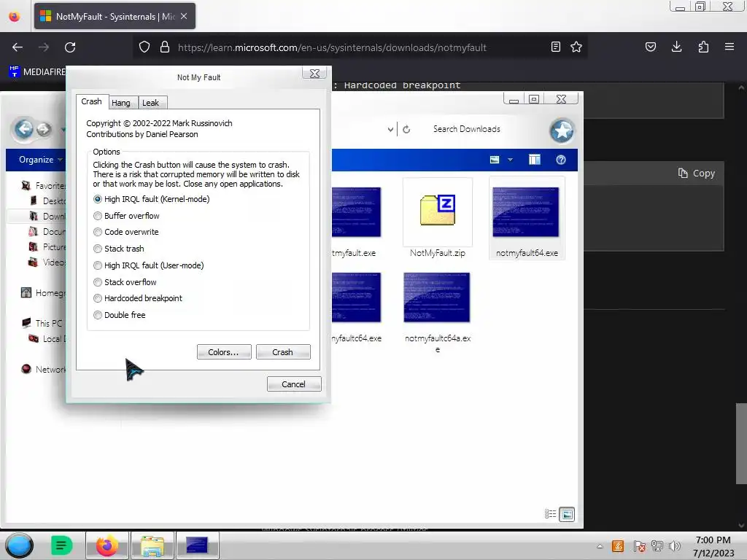Open File Explorer from the taskbar
This screenshot has width=747, height=560.
point(152,545)
